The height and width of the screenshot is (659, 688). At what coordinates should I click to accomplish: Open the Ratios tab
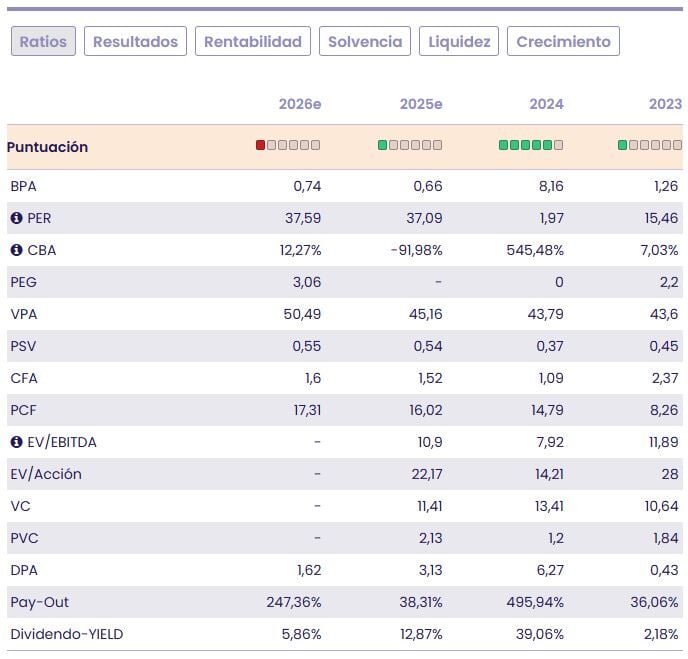43,41
